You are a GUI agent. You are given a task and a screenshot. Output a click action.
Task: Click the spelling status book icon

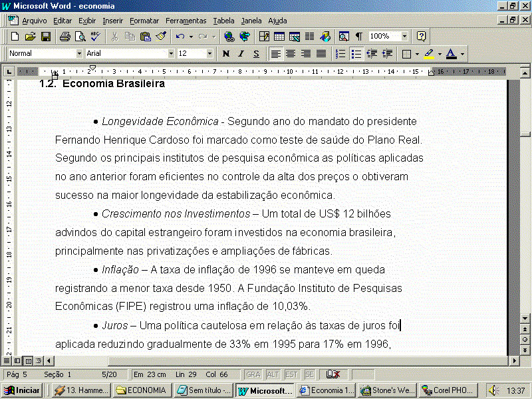tap(333, 374)
